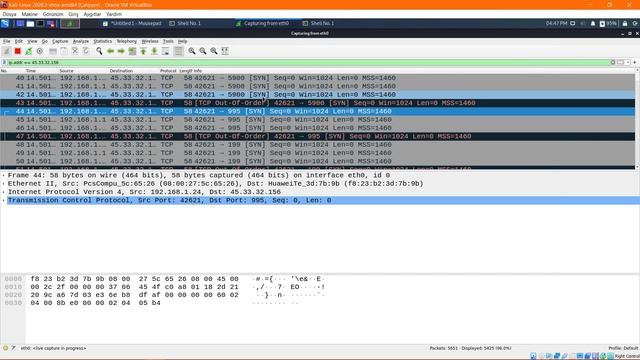640x360 pixels.
Task: Sort packets by the Time column header
Action: 31,71
